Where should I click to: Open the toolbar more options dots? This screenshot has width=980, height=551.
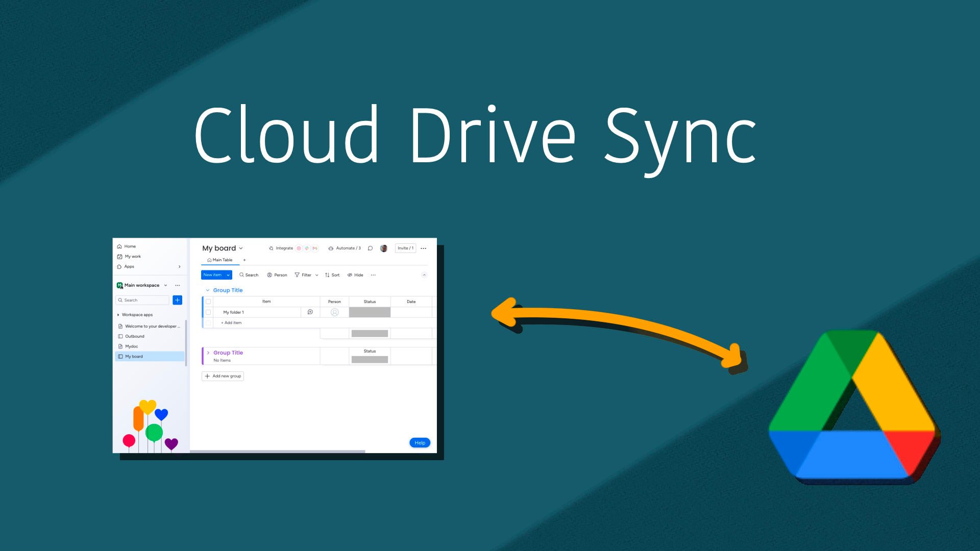coord(374,275)
